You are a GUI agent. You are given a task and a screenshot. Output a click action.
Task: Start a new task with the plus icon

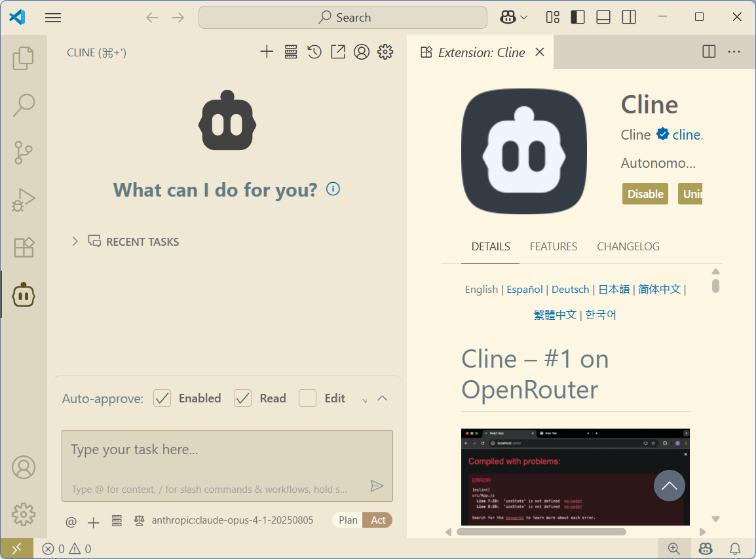coord(267,52)
